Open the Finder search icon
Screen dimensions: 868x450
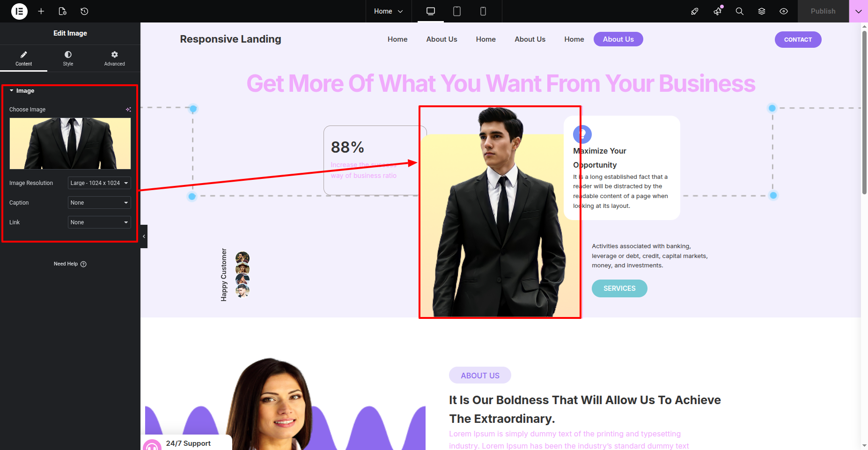tap(739, 11)
